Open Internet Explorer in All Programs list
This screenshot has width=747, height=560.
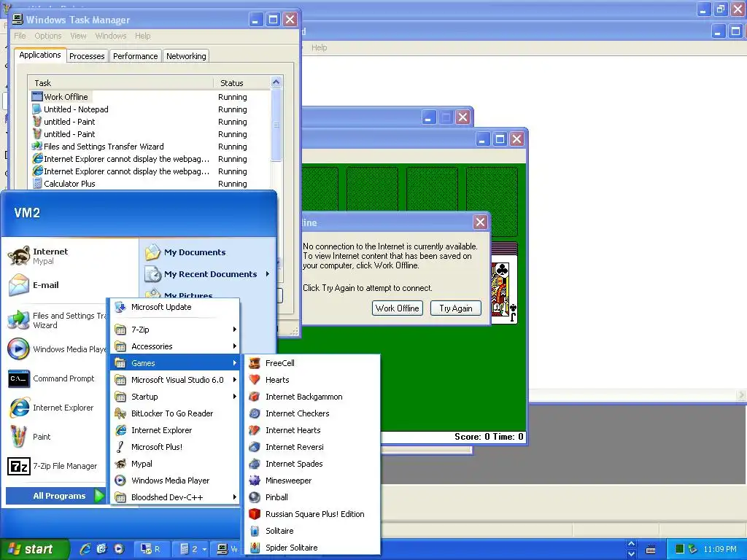[x=174, y=430]
